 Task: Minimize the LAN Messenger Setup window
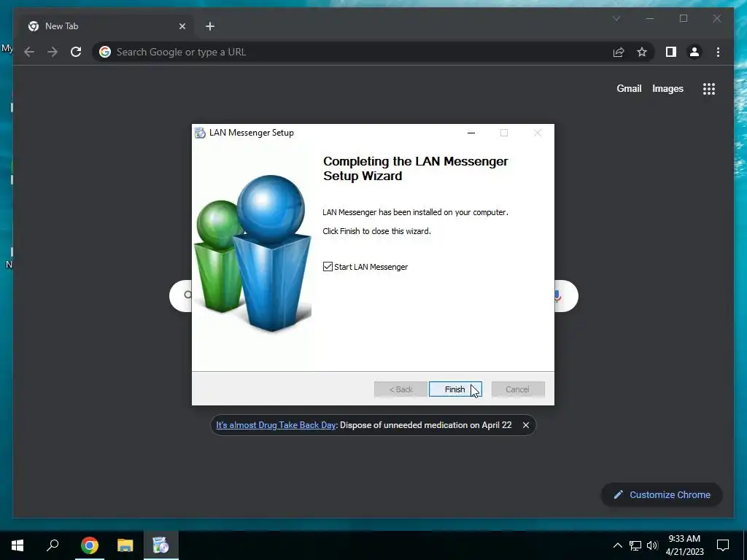471,133
